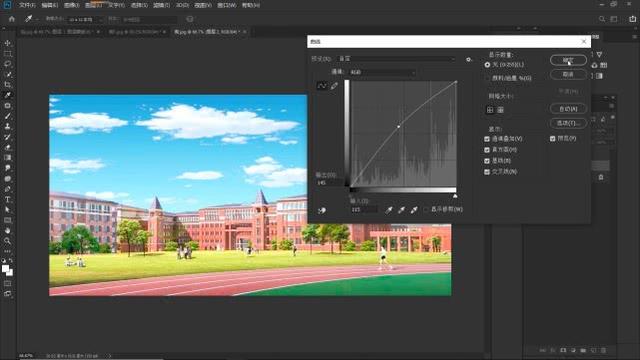Open the Preset dropdown in Curves
Viewport: 640px width, 360px height.
click(x=396, y=59)
